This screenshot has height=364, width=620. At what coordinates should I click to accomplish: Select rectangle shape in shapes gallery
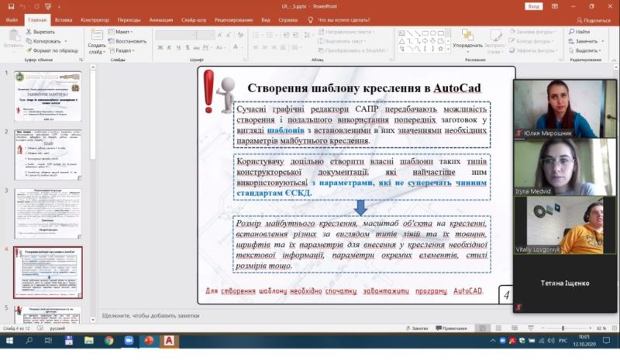coord(425,33)
